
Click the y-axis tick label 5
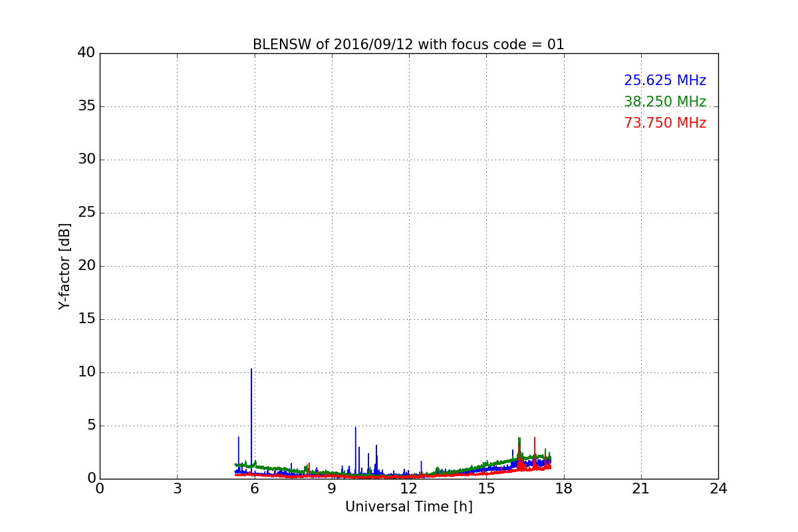tap(90, 426)
